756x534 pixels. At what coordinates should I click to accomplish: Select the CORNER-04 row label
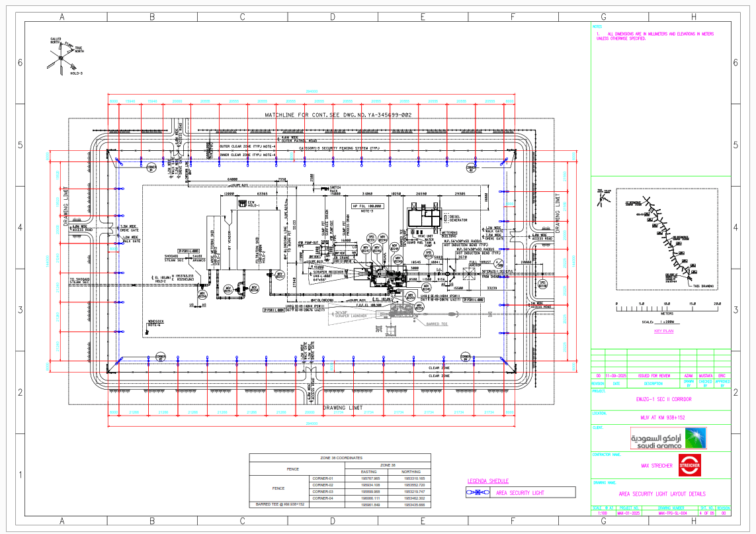[x=323, y=498]
